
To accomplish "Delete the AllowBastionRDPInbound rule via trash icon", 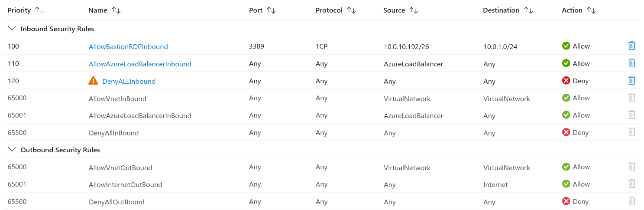I will coord(631,46).
